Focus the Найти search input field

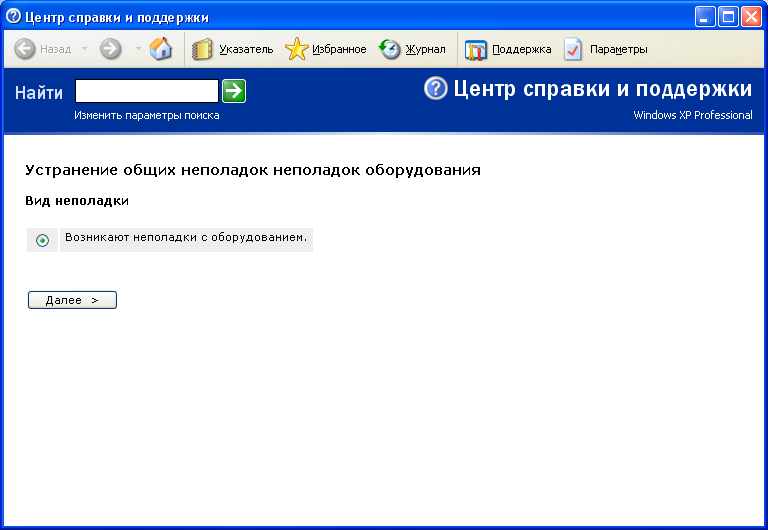(146, 91)
